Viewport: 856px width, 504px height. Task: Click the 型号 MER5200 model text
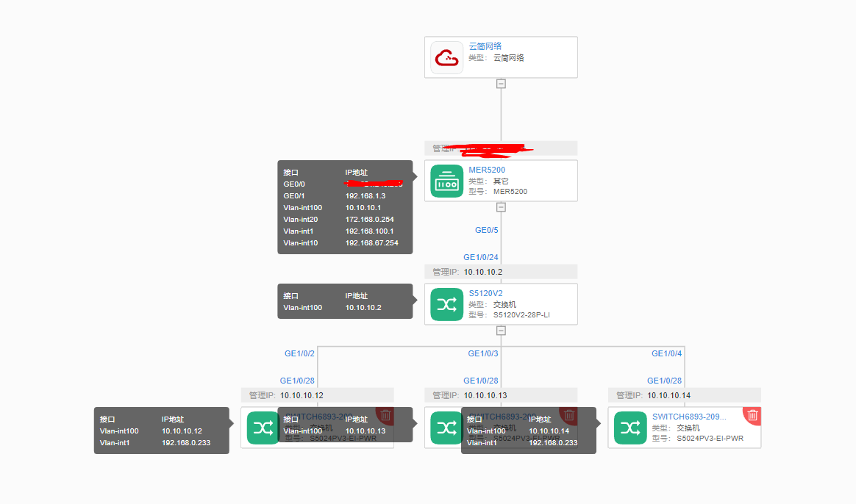tap(498, 192)
